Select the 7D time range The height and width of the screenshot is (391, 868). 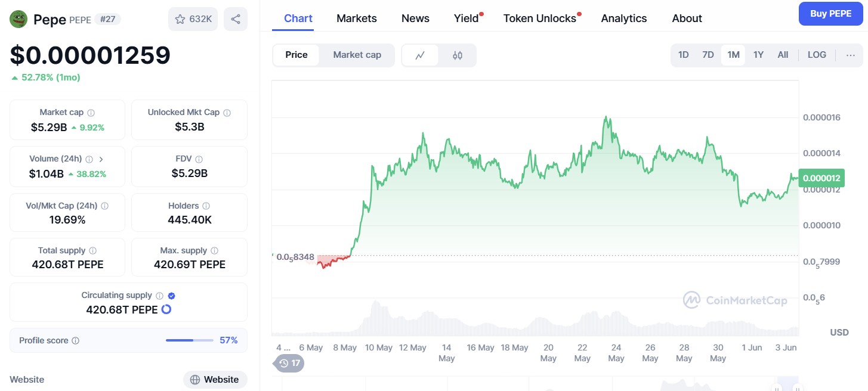[708, 55]
